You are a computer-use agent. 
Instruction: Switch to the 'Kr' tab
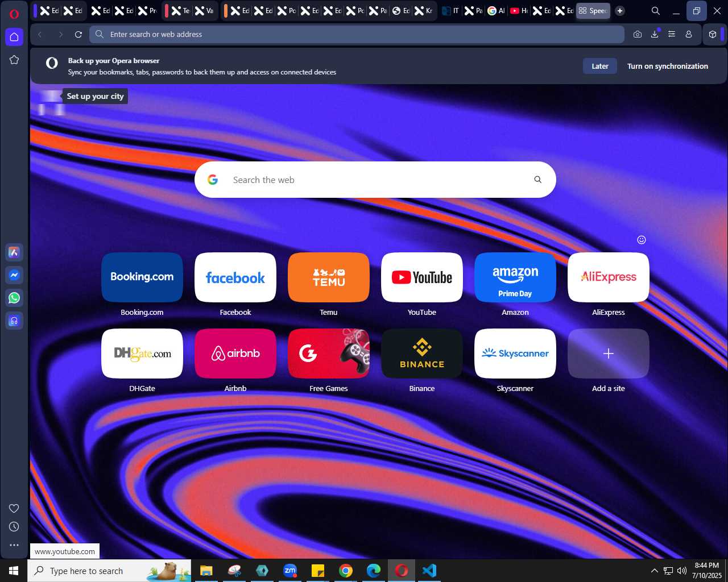coord(424,11)
